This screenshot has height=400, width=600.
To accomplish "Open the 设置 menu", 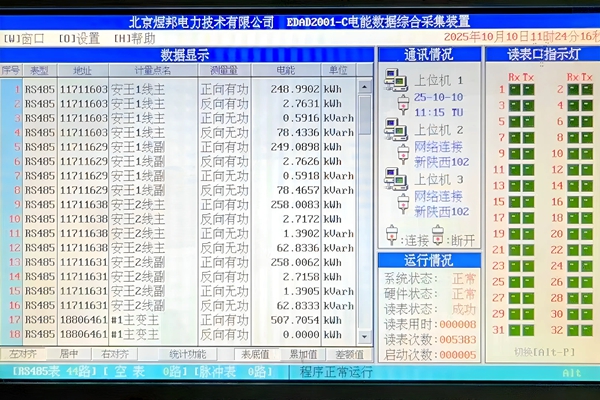I will coord(79,38).
